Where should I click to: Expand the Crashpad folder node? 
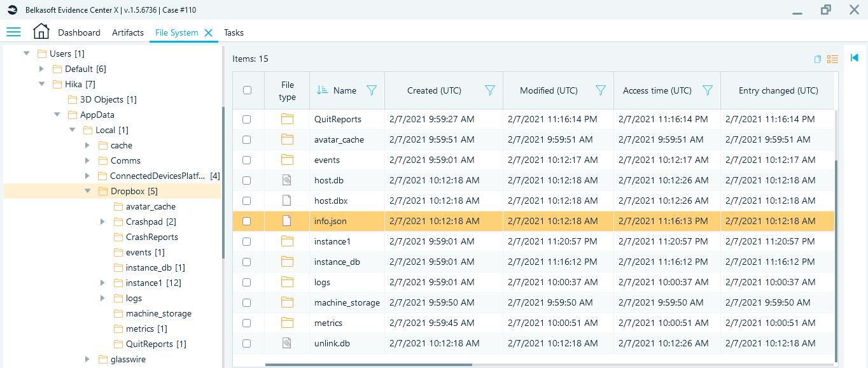102,222
